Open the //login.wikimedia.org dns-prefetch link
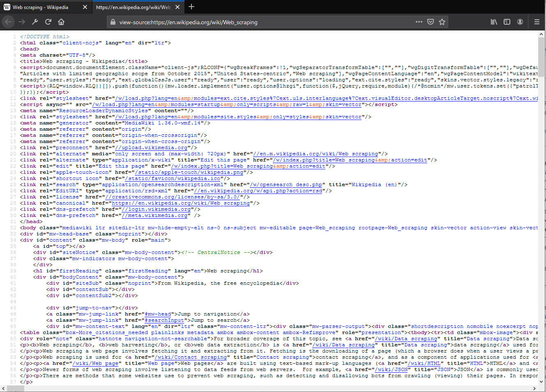Viewport: 546px width, 392px height. pyautogui.click(x=156, y=209)
